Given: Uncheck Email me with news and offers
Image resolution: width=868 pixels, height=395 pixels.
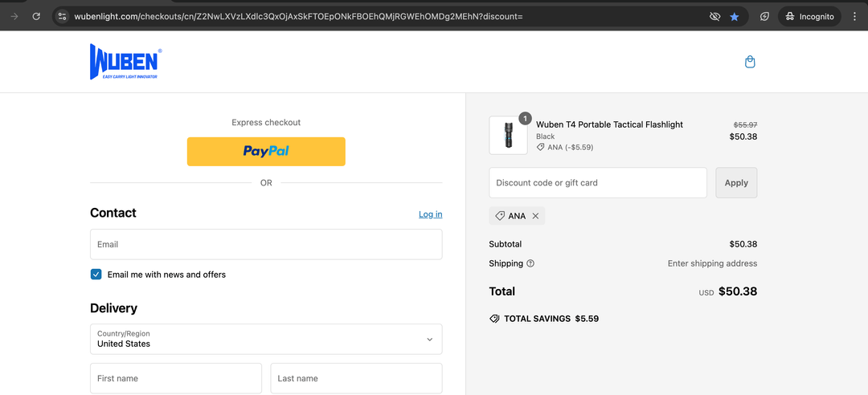Looking at the screenshot, I should click(x=96, y=275).
